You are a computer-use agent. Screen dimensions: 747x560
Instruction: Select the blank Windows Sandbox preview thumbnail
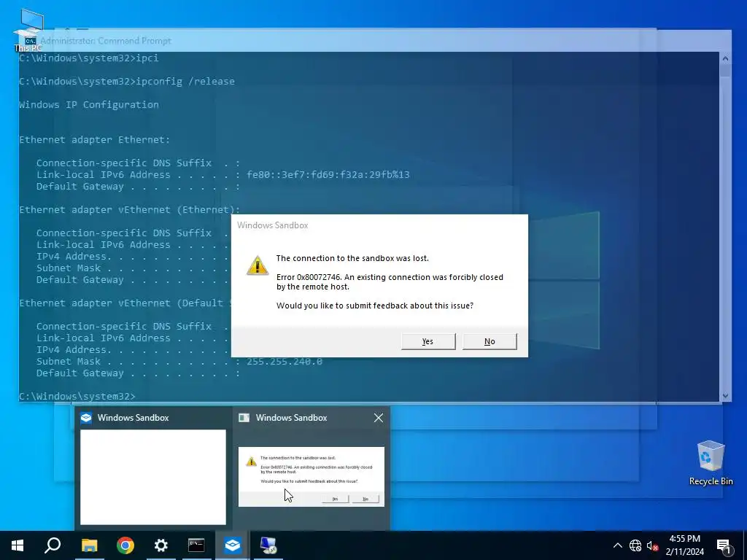[153, 477]
